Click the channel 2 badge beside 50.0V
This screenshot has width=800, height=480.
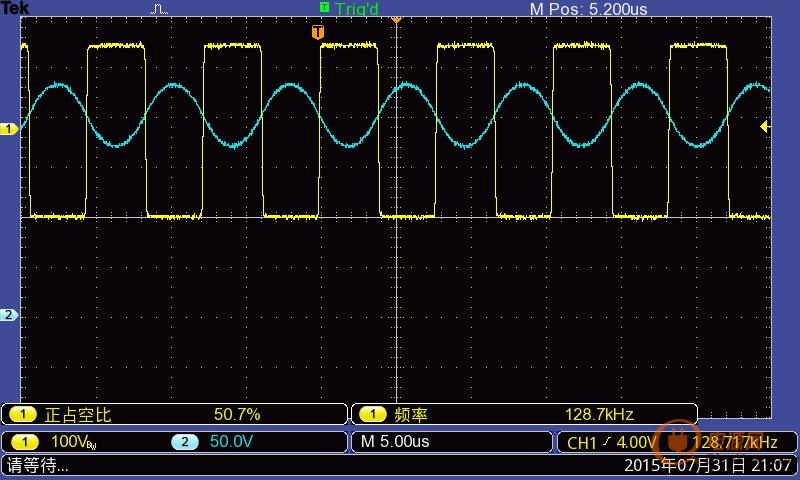click(x=185, y=442)
